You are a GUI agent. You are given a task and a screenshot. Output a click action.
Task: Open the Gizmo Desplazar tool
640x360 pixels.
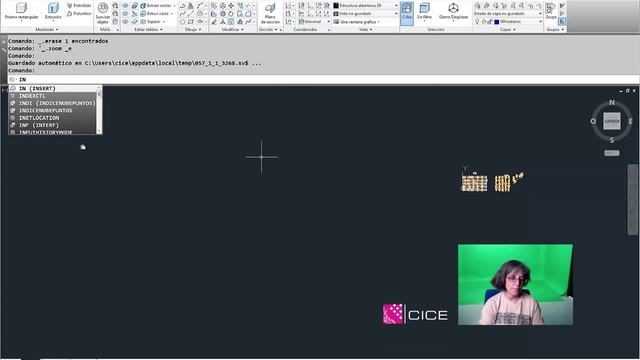453,11
